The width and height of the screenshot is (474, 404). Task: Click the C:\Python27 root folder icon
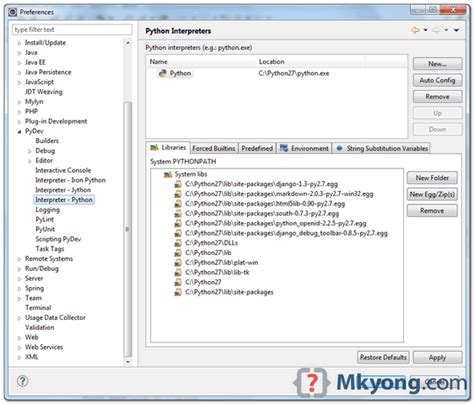coord(178,282)
